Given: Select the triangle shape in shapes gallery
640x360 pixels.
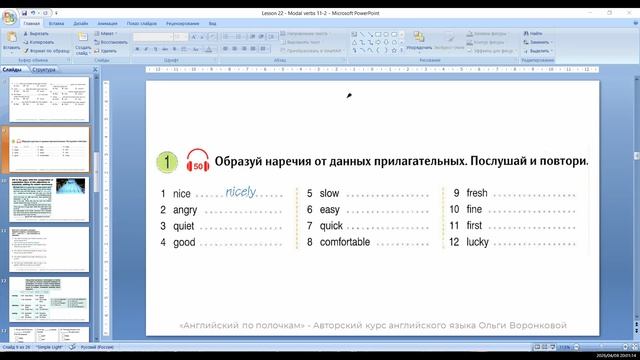Looking at the screenshot, I should (354, 42).
